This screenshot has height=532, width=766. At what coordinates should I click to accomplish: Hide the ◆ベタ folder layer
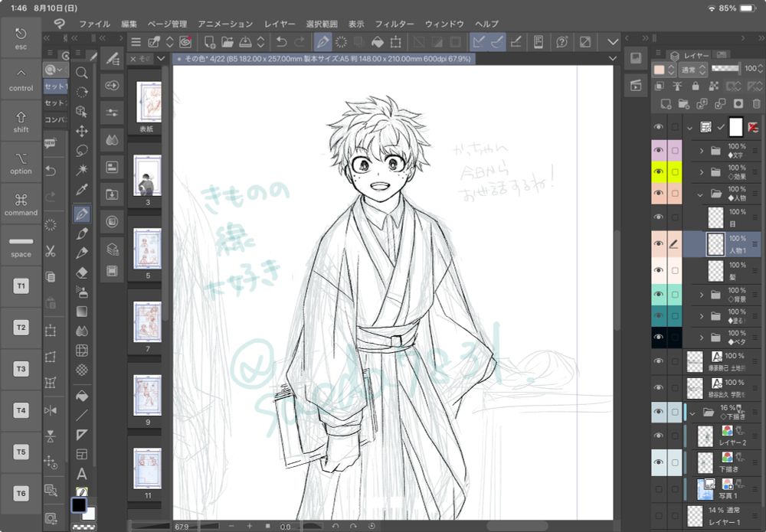[659, 338]
